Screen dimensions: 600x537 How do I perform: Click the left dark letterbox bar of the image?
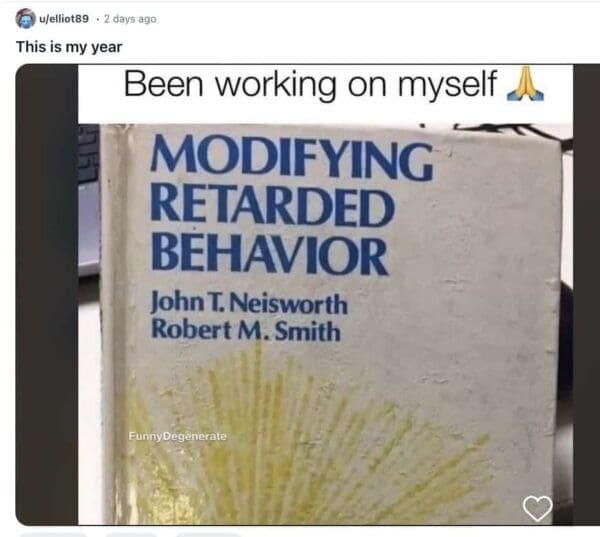pyautogui.click(x=47, y=295)
